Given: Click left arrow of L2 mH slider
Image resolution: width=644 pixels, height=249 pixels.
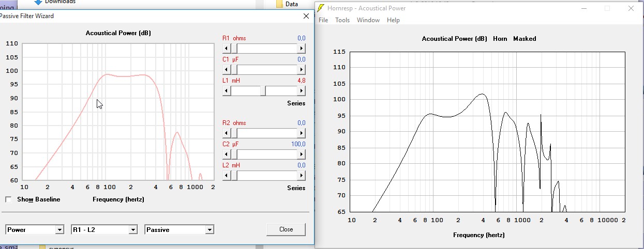Looking at the screenshot, I should point(226,176).
